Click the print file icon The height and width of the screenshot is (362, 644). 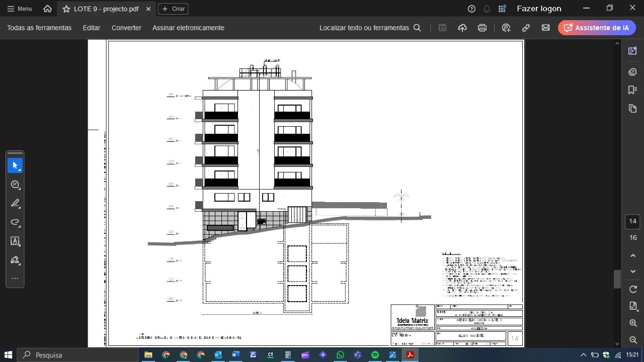[482, 28]
